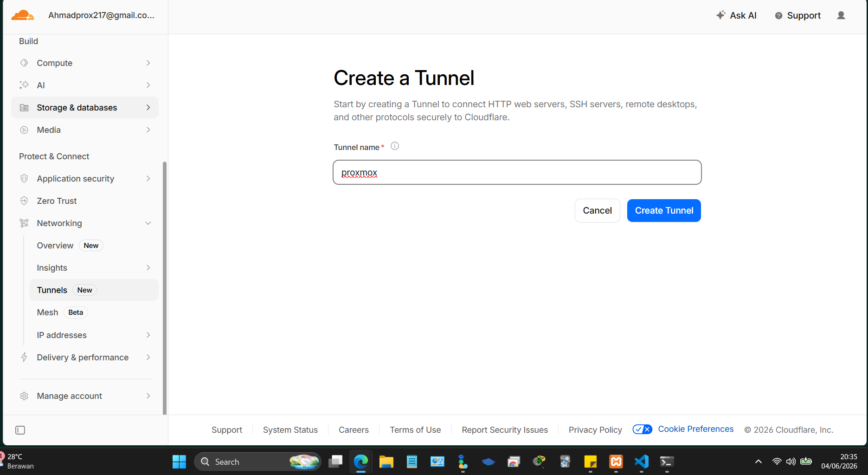
Task: Click the privacy choices check-x icon
Action: [643, 429]
